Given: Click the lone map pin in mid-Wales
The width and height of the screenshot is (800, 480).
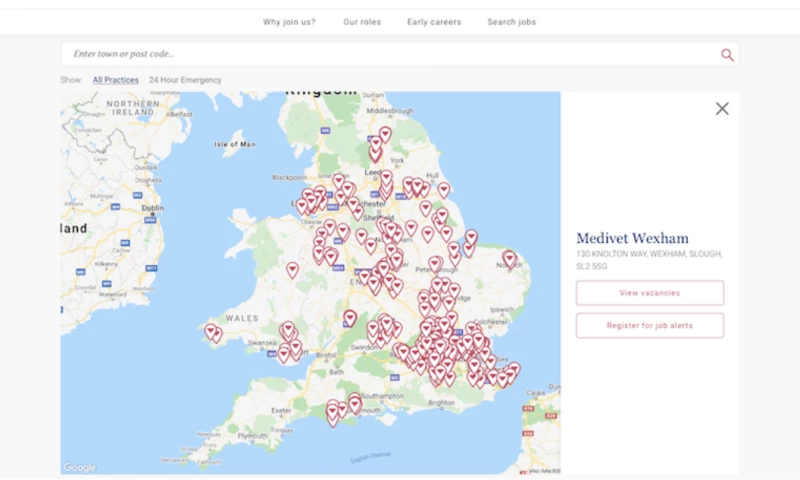Looking at the screenshot, I should tap(292, 270).
